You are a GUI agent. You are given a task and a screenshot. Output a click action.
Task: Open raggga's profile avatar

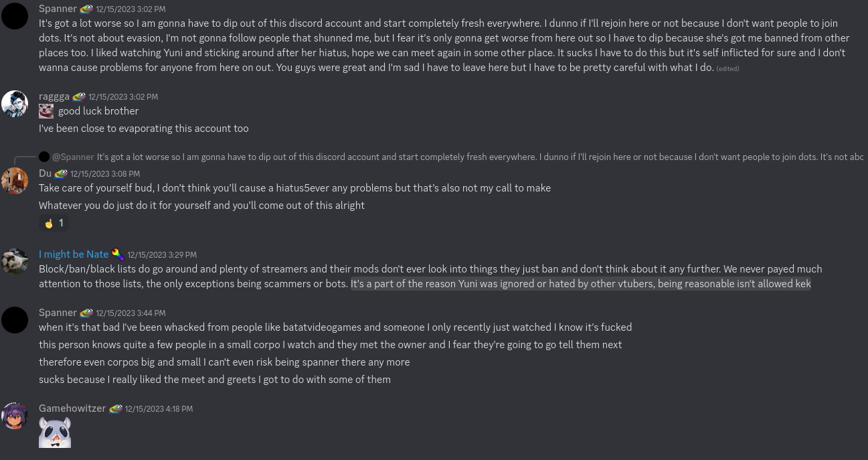click(x=15, y=104)
